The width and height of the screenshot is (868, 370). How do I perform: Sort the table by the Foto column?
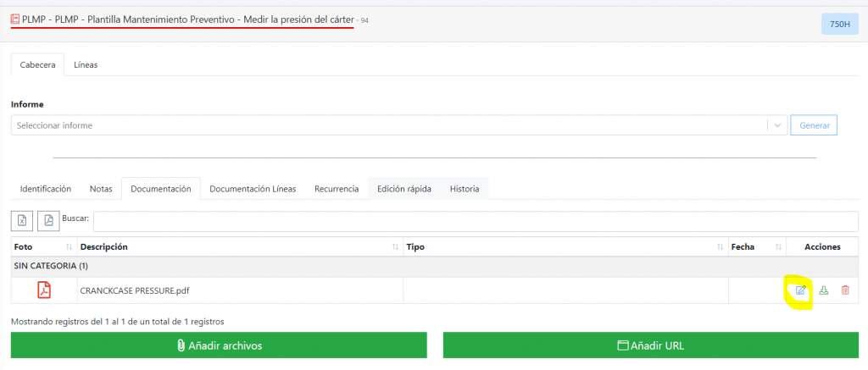pyautogui.click(x=68, y=247)
